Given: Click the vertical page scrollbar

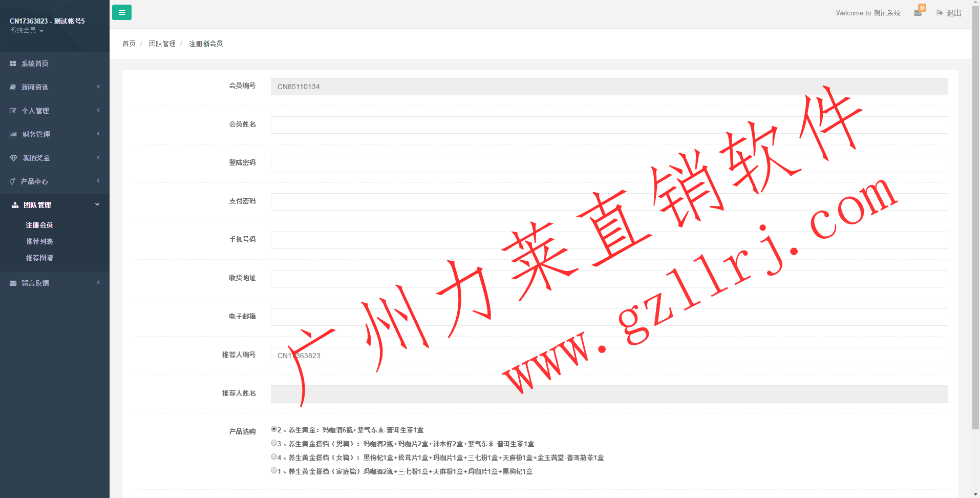Looking at the screenshot, I should 975,218.
